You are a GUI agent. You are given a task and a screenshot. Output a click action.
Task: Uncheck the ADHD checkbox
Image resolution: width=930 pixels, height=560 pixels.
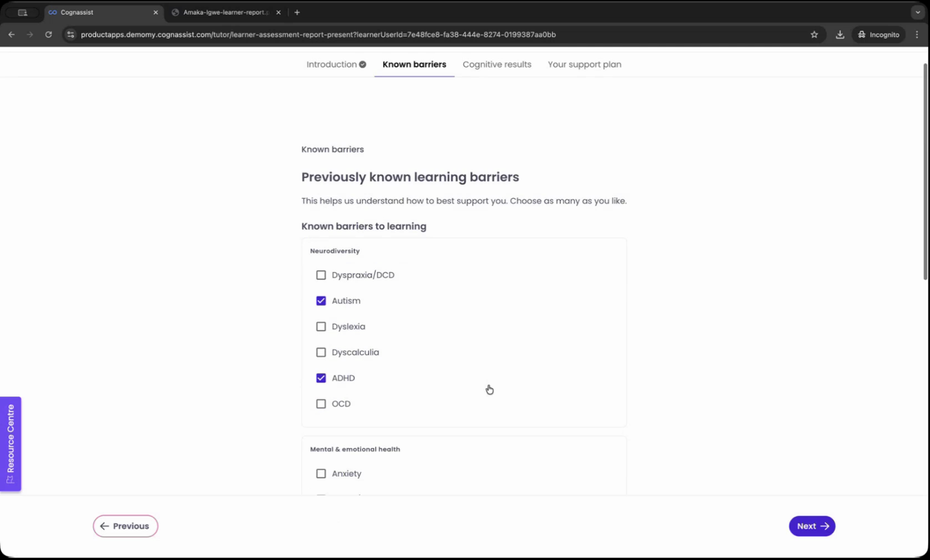321,378
